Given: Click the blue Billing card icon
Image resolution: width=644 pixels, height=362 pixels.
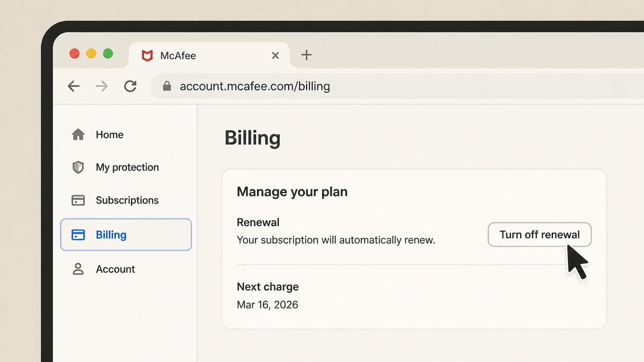Looking at the screenshot, I should point(78,235).
